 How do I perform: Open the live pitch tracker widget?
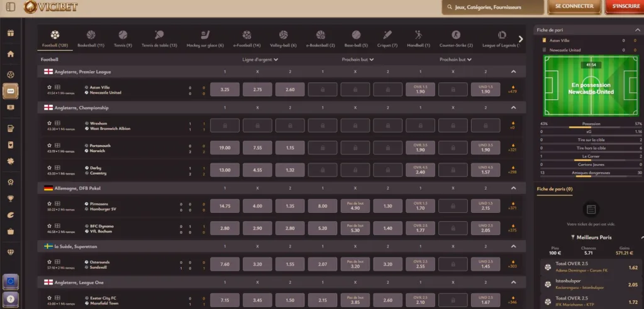pyautogui.click(x=591, y=86)
